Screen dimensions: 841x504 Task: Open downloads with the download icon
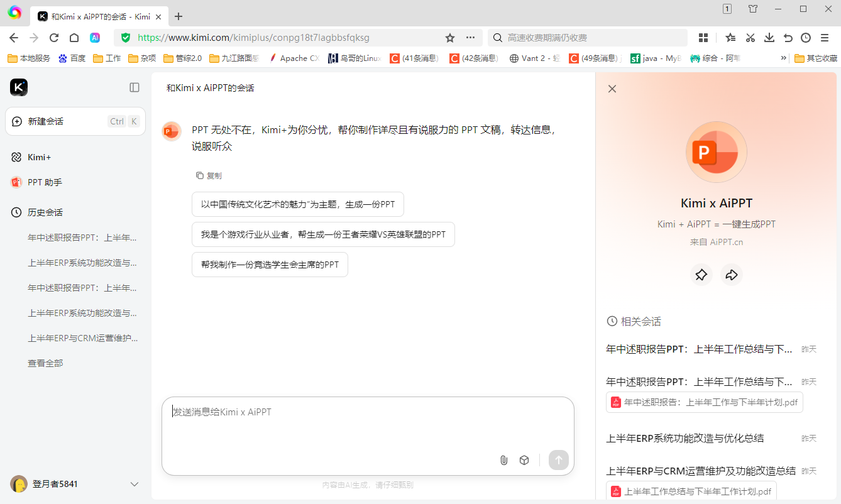click(769, 38)
